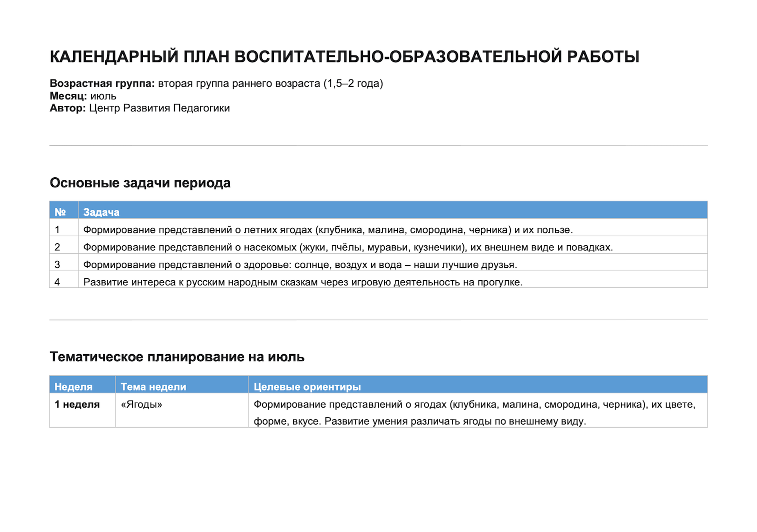Click the Возрастная группа label
The width and height of the screenshot is (757, 532).
(102, 83)
